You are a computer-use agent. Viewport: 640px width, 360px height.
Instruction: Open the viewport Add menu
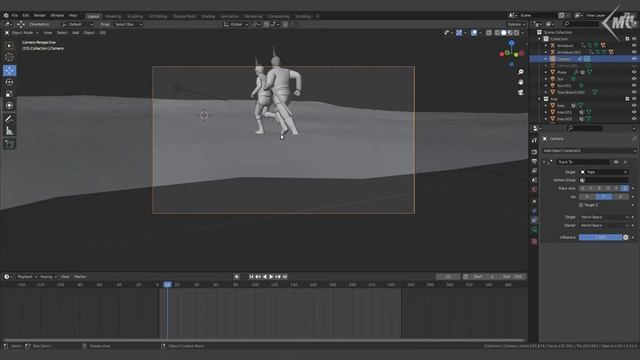[x=76, y=33]
